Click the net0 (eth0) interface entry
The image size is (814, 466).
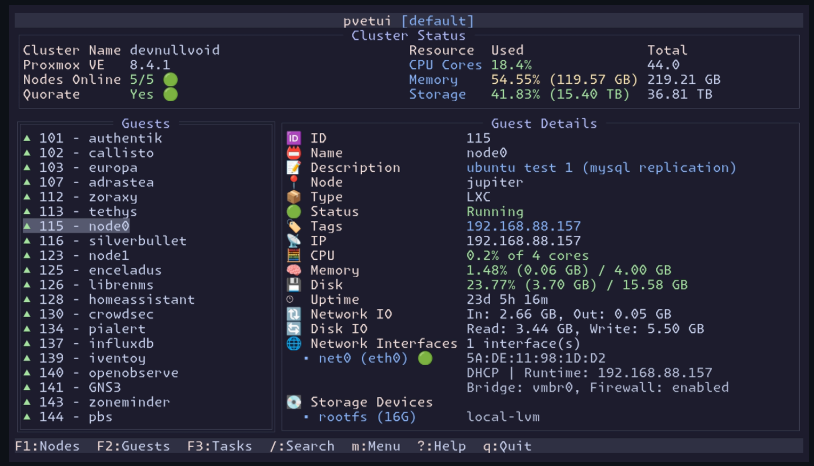(x=363, y=358)
